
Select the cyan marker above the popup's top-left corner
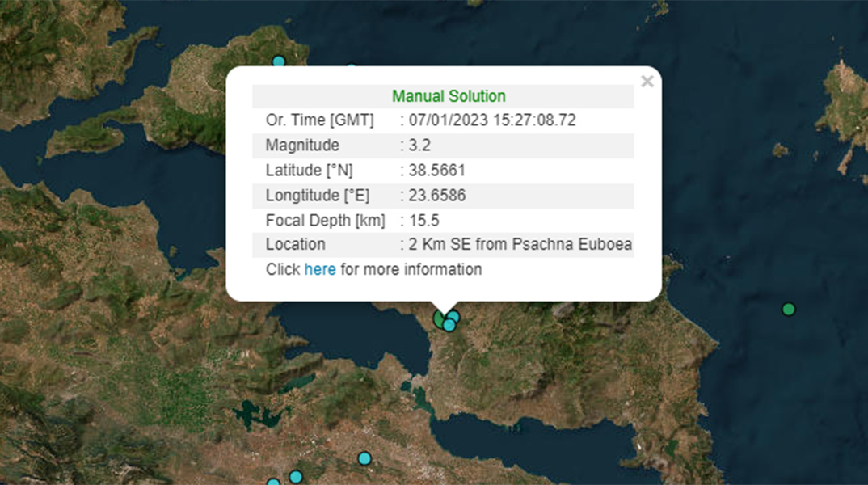(x=279, y=61)
